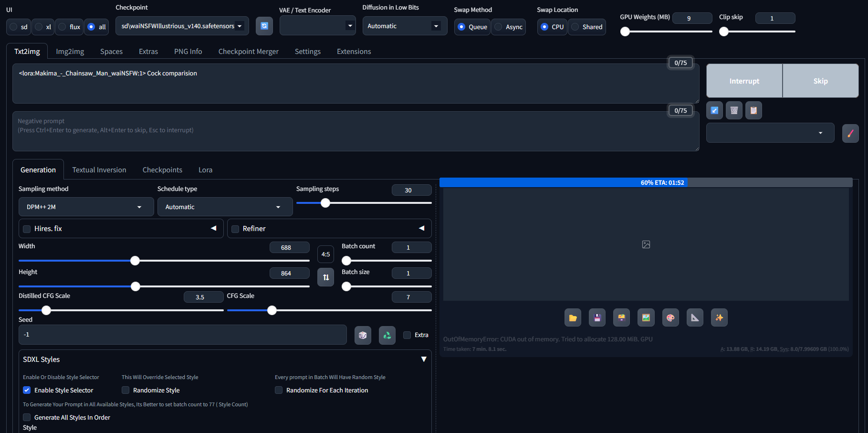Viewport: 868px width, 433px height.
Task: Open the Checkpoint dropdown
Action: point(182,26)
